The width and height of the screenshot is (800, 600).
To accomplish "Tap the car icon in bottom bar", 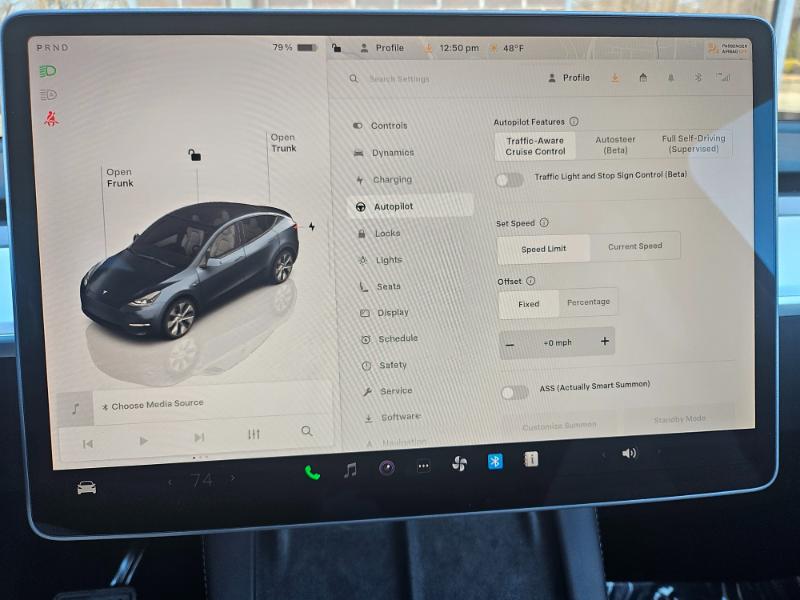I will 87,487.
